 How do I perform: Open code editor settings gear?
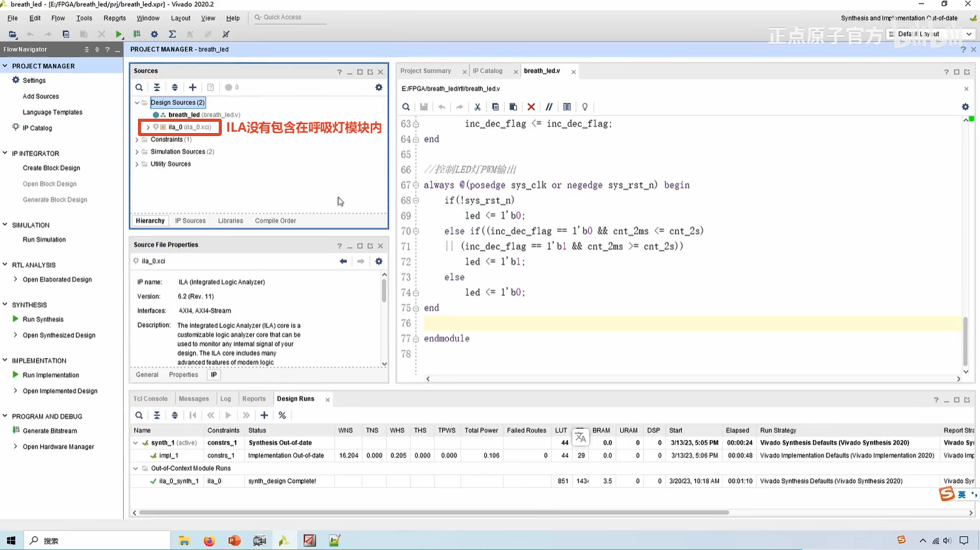[965, 107]
